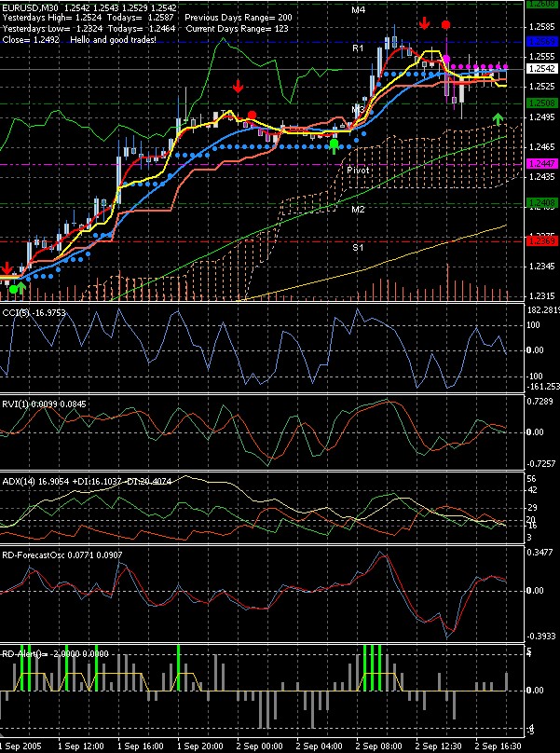Select the RVI(1) indicator label
The image size is (560, 753).
click(x=44, y=404)
